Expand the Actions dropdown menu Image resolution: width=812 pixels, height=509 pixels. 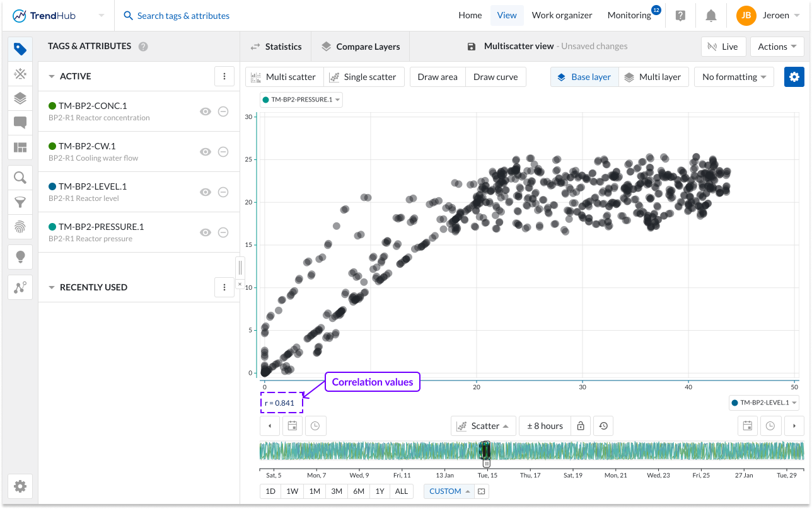pos(777,47)
